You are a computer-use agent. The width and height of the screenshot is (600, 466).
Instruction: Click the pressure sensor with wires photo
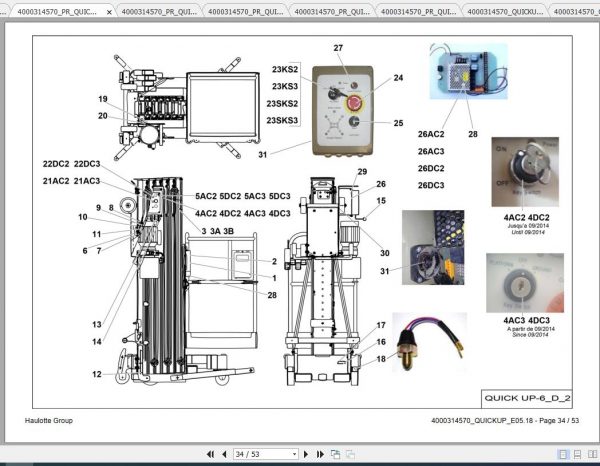(x=429, y=342)
